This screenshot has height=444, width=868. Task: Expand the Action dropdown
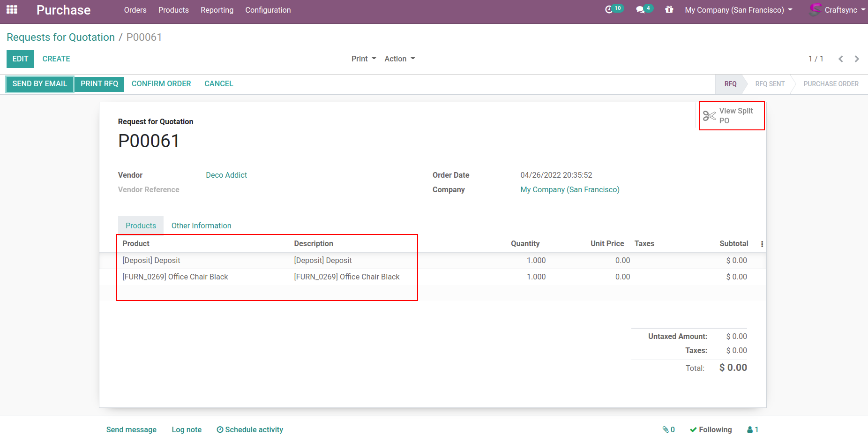399,59
